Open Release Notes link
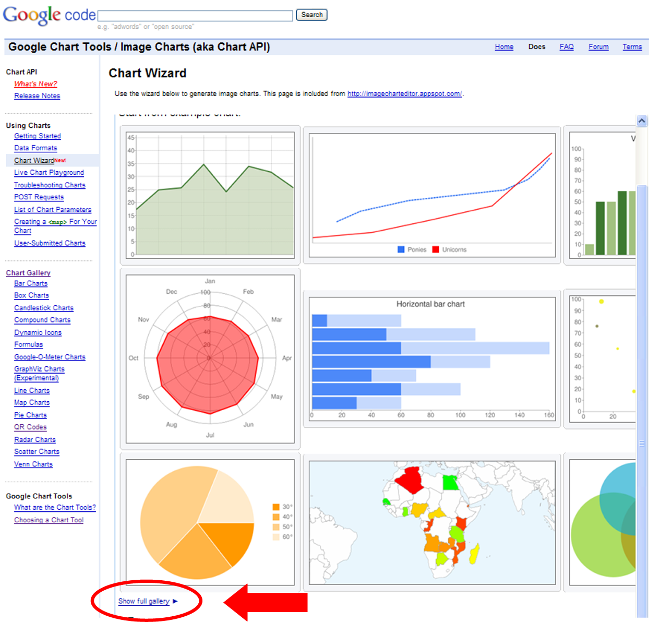This screenshot has height=622, width=672. click(x=37, y=95)
